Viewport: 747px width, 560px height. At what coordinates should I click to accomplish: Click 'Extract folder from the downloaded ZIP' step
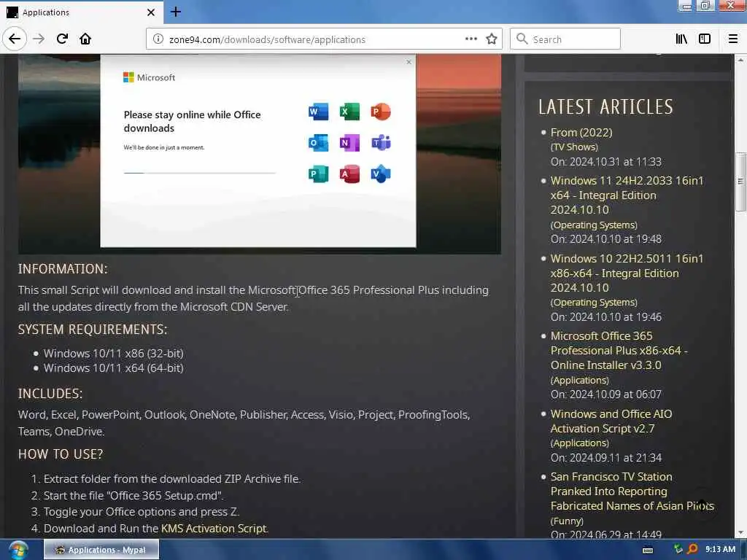[172, 478]
